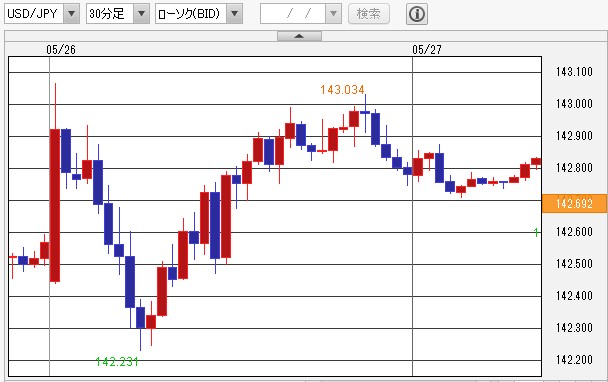Click the 142.400 price axis label

[574, 296]
